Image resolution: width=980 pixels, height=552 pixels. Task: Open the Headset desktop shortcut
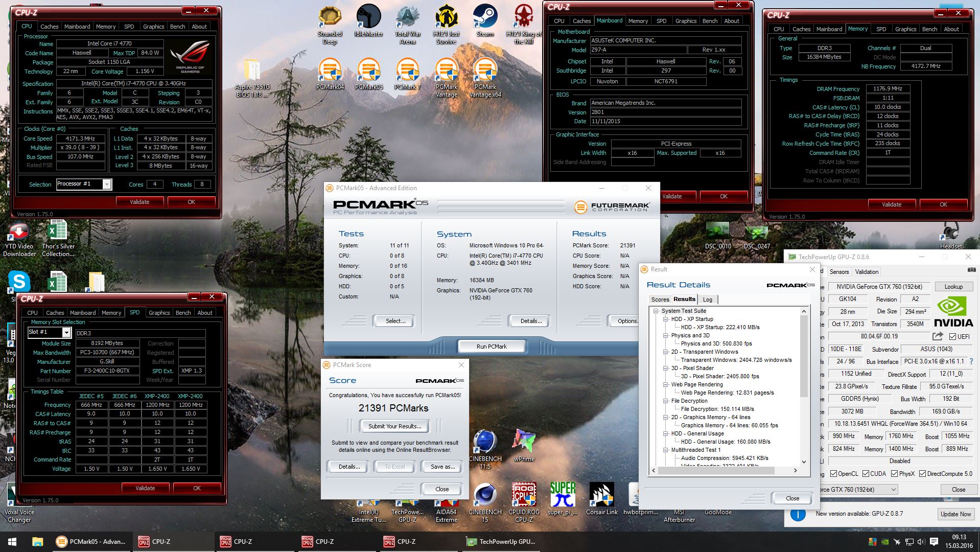click(x=951, y=236)
